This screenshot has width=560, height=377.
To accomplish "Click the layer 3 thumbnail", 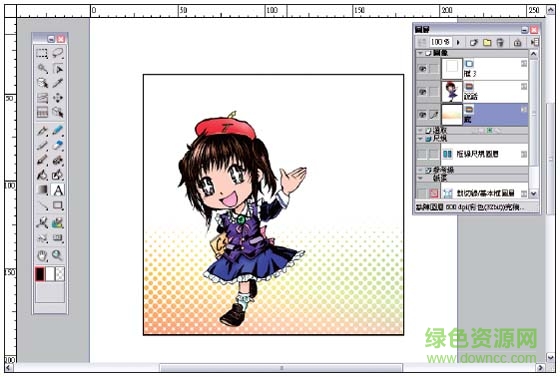I will click(452, 69).
